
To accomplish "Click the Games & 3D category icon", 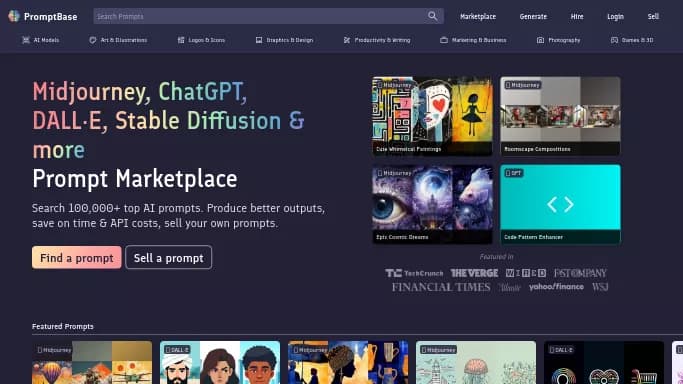I will (x=614, y=40).
